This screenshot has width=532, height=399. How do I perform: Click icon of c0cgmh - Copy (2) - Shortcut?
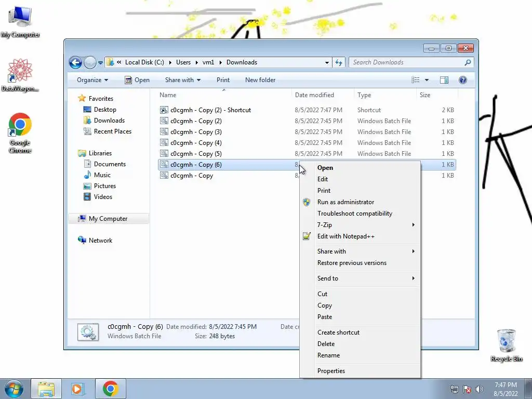coord(164,110)
